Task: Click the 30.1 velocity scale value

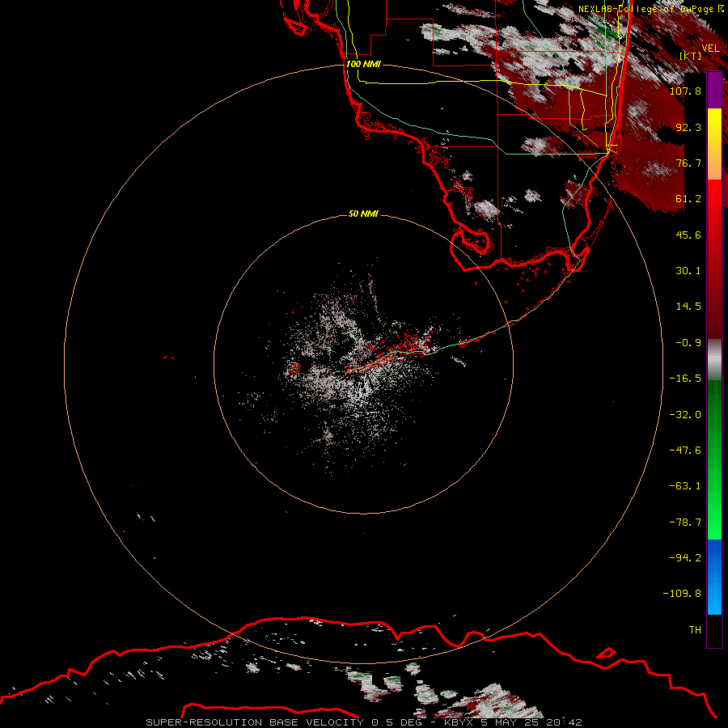Action: 688,271
